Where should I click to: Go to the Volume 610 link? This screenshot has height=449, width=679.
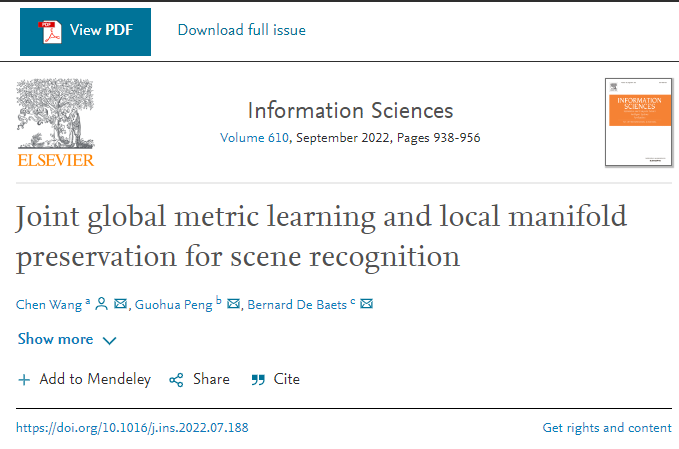(x=254, y=138)
